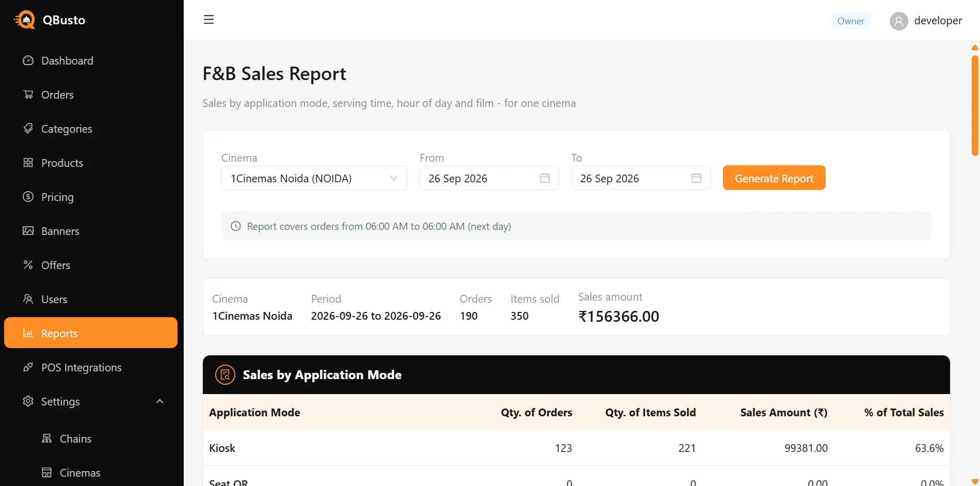Click the From date input field
Screen dimensions: 980x486
[489, 178]
